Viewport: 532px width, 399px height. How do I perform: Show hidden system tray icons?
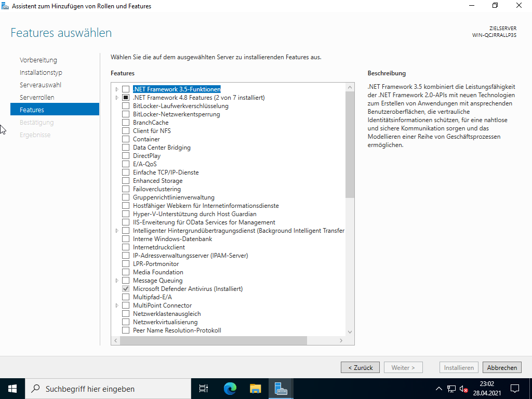[x=439, y=389]
